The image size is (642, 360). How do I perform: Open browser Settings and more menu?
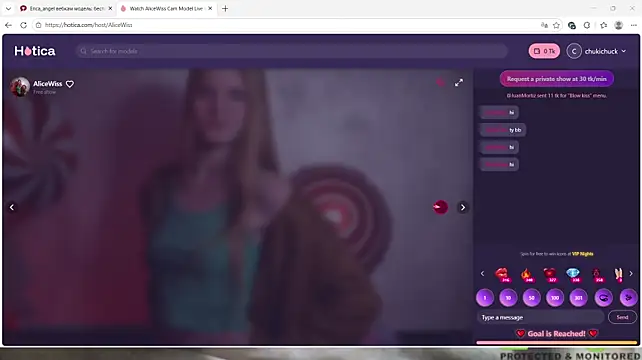634,25
